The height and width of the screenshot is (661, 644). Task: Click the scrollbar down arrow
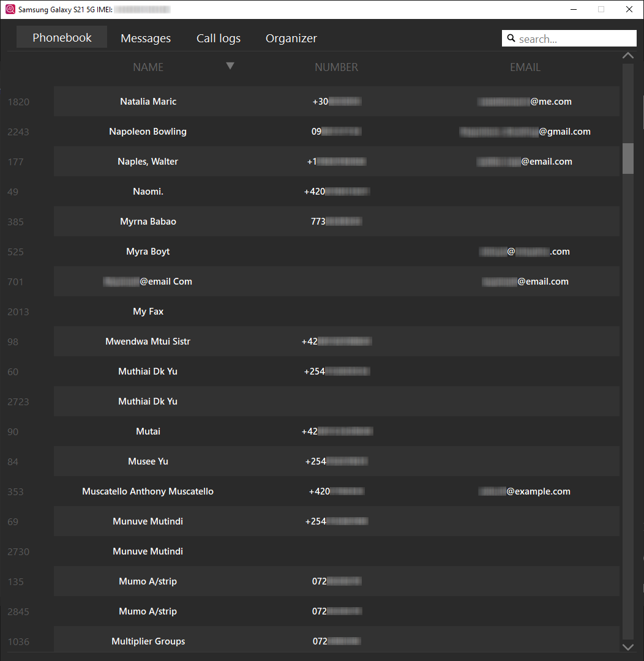point(627,647)
